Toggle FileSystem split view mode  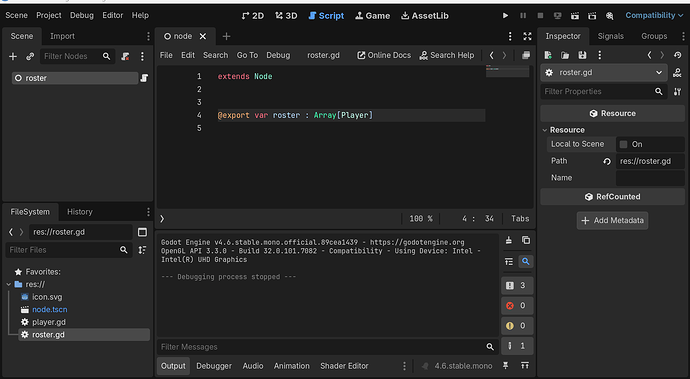coord(142,232)
